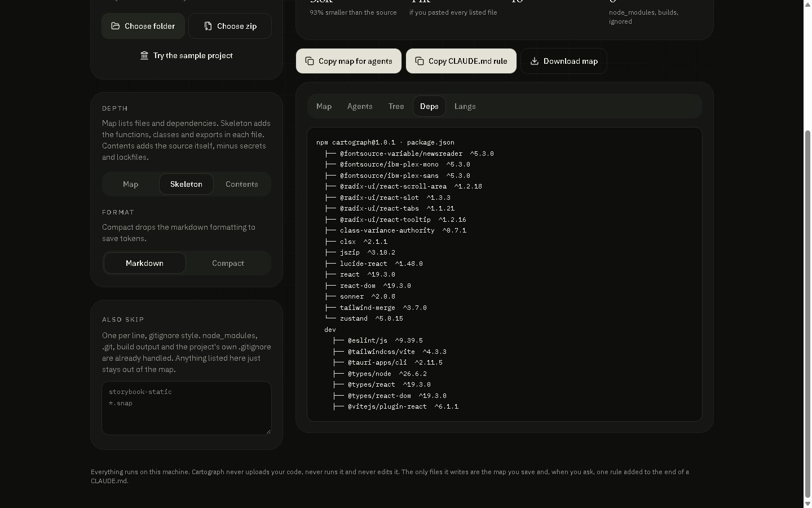Click the building icon beside Try the sample project

[x=144, y=55]
